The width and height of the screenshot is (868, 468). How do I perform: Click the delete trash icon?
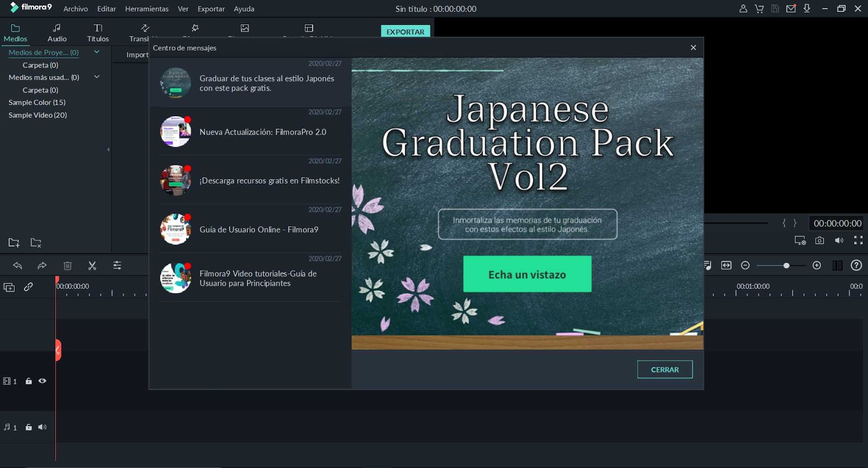click(67, 265)
